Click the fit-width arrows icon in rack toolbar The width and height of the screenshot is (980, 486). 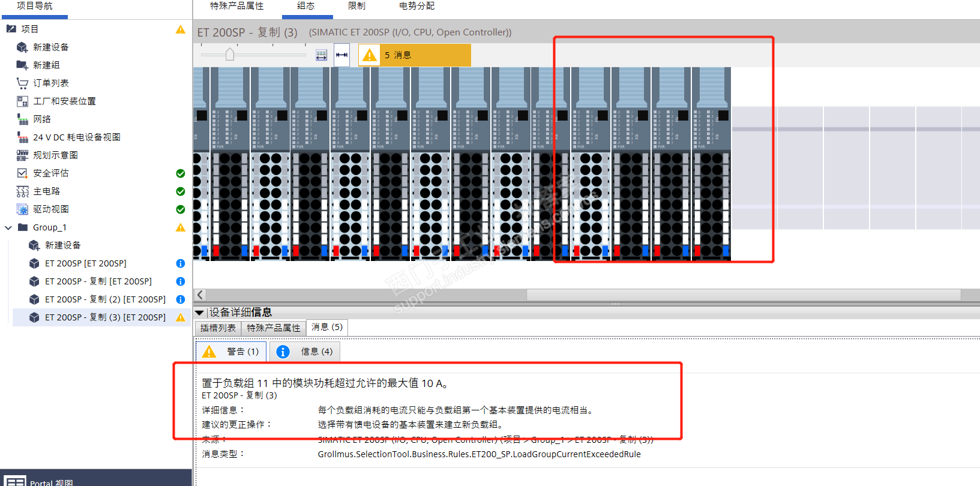point(341,55)
